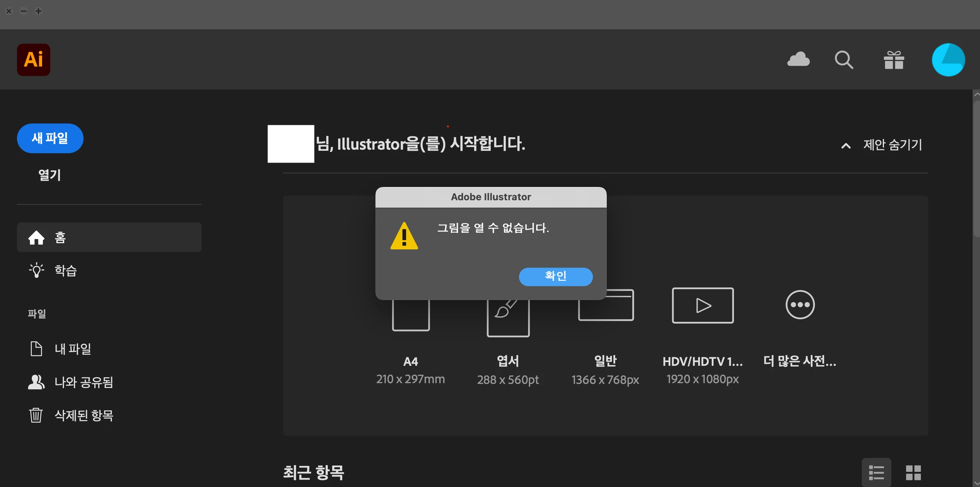Click the 열기 open button
The width and height of the screenshot is (980, 487).
click(50, 175)
